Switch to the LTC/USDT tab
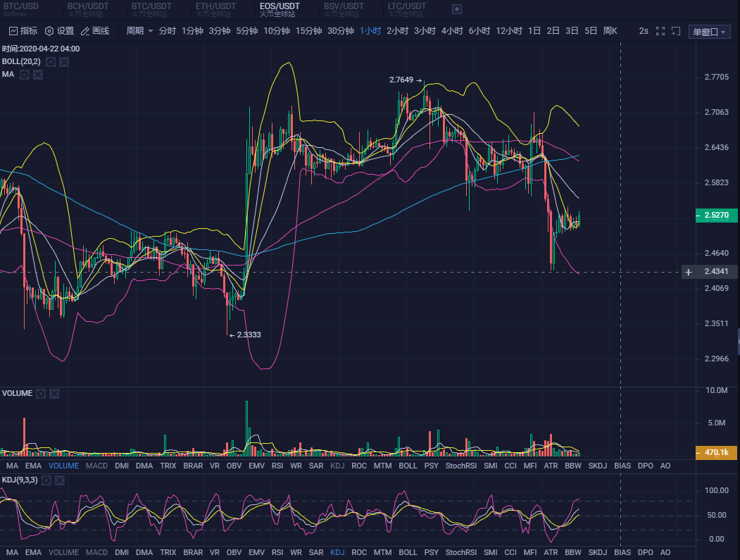This screenshot has width=740, height=560. [406, 9]
